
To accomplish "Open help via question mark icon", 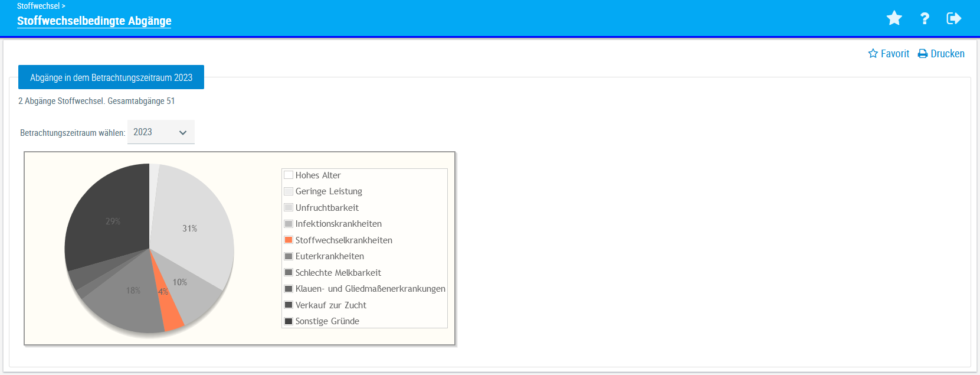I will 925,18.
